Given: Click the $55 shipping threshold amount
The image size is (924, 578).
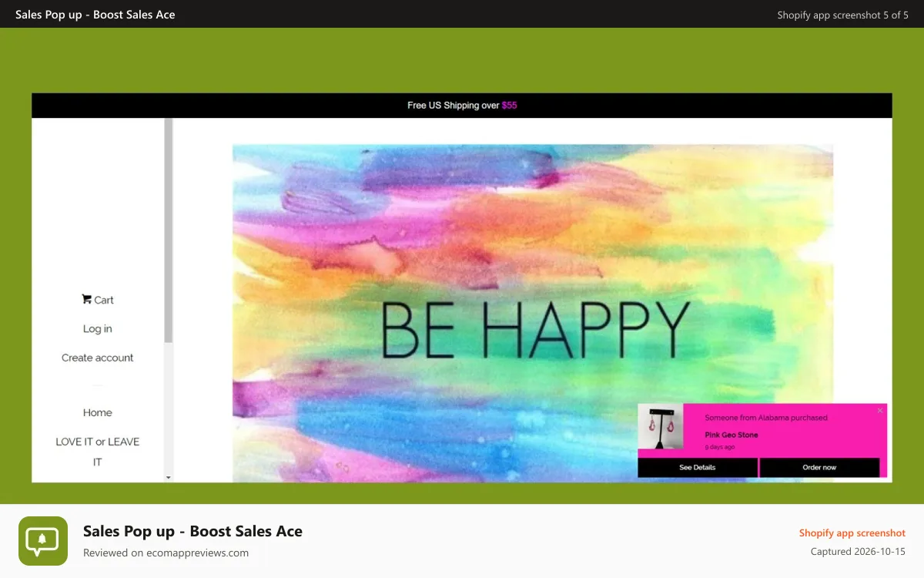Looking at the screenshot, I should point(510,106).
